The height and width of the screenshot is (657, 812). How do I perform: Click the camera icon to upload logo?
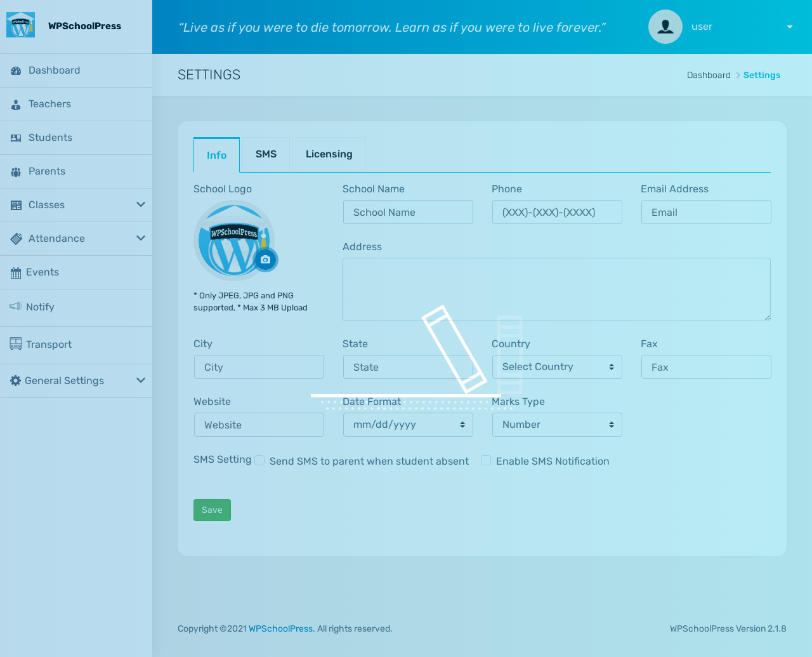pos(266,260)
